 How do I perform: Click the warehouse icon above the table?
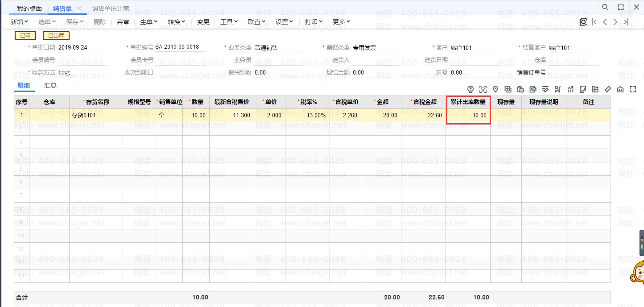(620, 89)
